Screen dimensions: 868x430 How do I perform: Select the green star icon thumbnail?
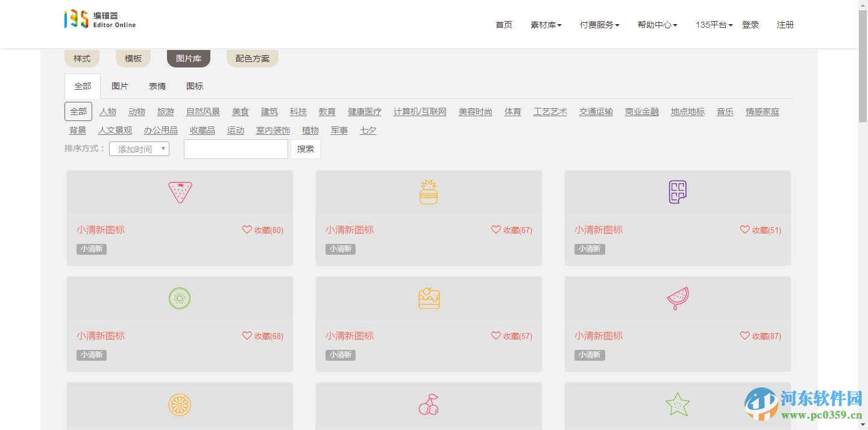click(677, 404)
